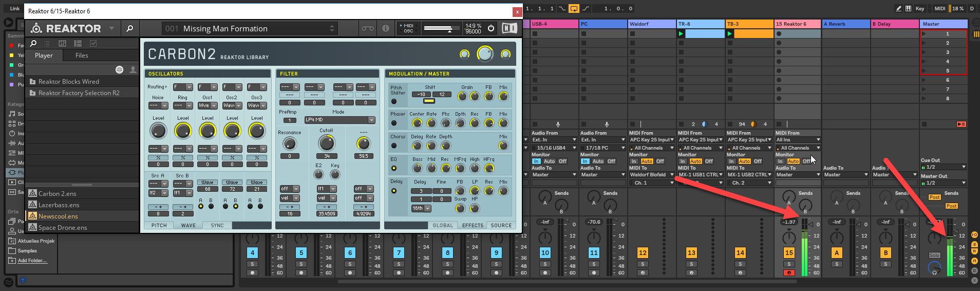Switch to the SOURCE tab
Image resolution: width=980 pixels, height=291 pixels.
click(x=501, y=225)
